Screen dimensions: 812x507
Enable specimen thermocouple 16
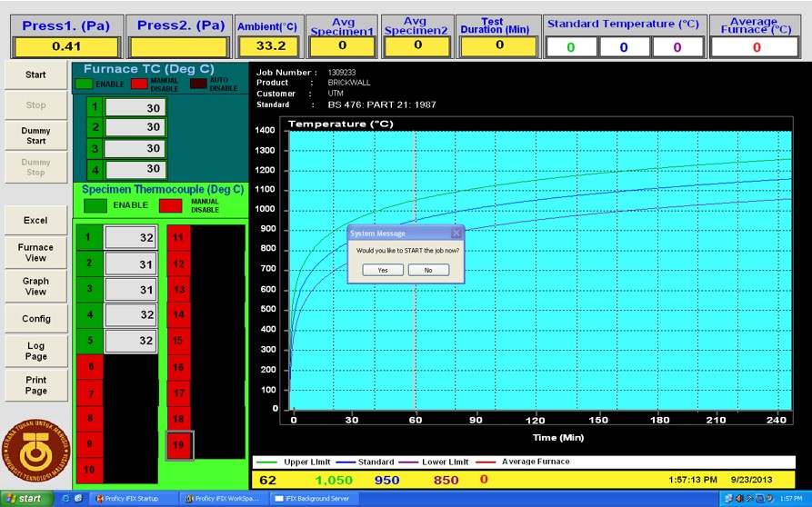pos(178,367)
